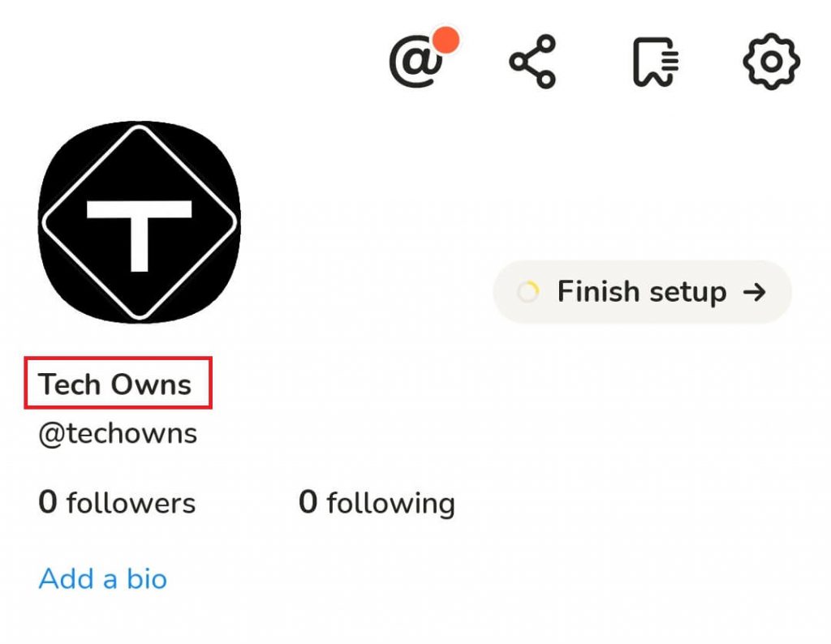Open the saved replays bookmark icon
The height and width of the screenshot is (644, 831).
point(656,62)
